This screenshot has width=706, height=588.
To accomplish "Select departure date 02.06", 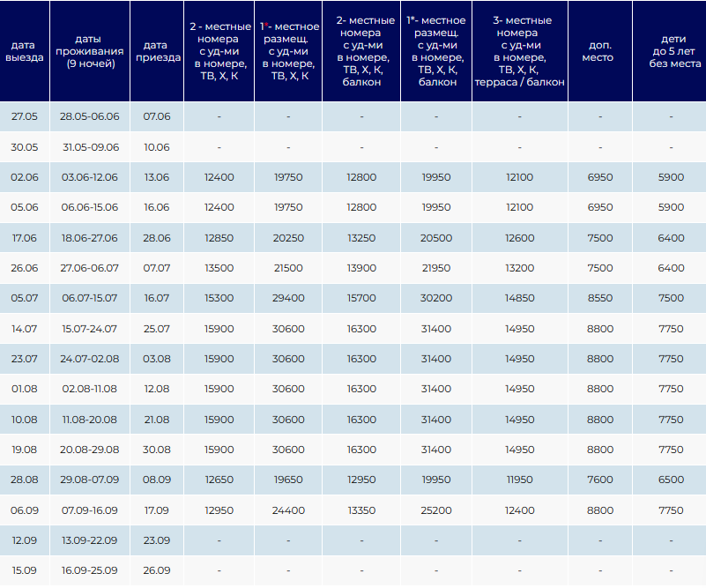I will pyautogui.click(x=25, y=177).
